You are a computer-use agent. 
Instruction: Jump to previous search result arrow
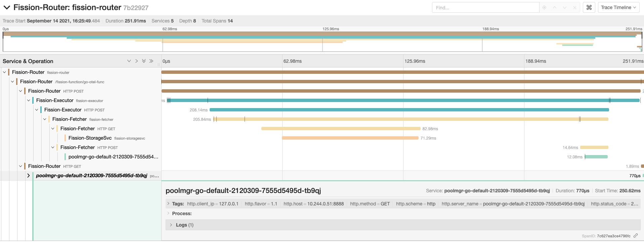coord(554,7)
